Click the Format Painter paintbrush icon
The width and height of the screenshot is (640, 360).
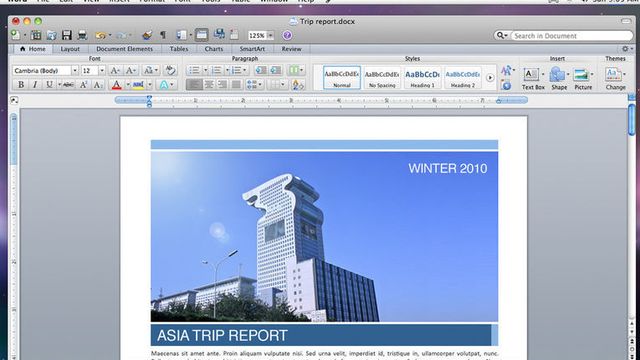point(147,35)
